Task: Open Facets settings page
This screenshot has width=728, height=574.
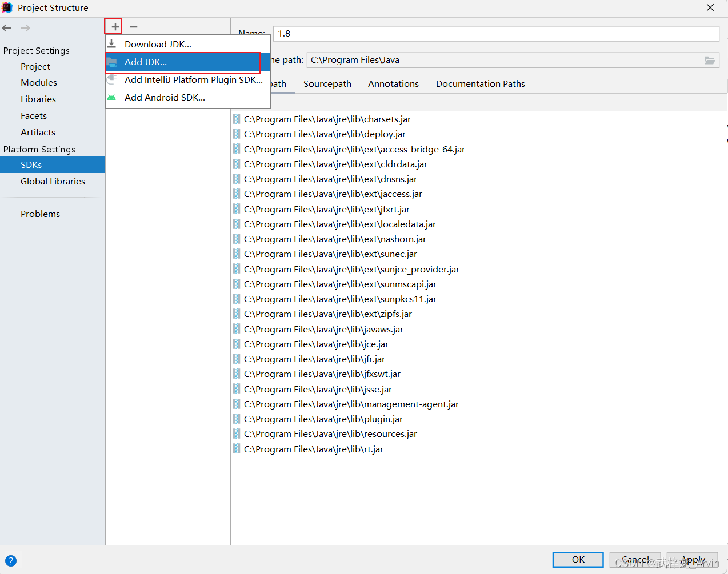Action: click(x=34, y=115)
